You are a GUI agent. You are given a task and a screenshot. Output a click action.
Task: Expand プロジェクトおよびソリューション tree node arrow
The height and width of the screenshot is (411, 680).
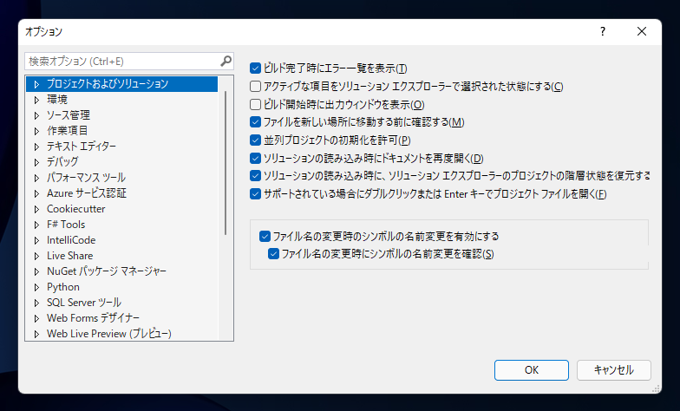[x=36, y=84]
